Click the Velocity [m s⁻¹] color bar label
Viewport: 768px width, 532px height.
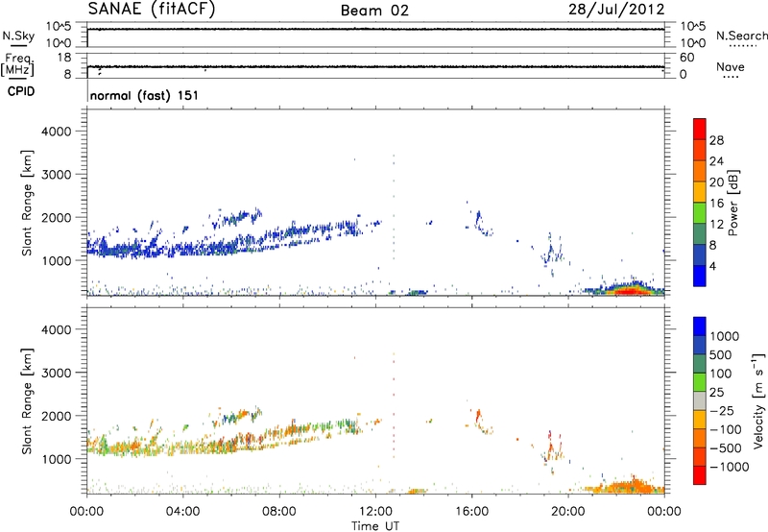(758, 400)
